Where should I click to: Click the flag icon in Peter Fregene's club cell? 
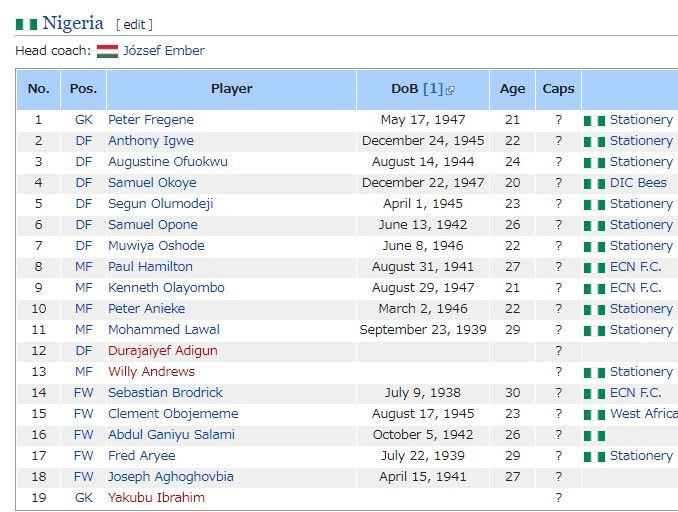pyautogui.click(x=594, y=121)
